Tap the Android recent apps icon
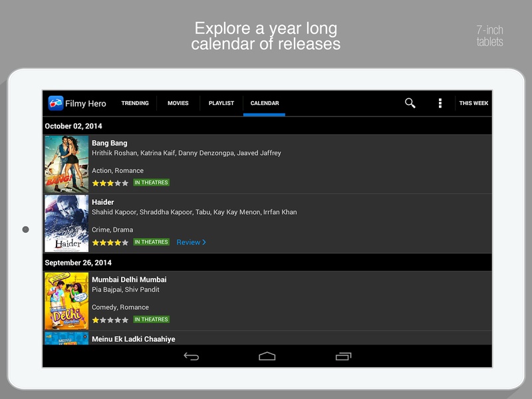The width and height of the screenshot is (532, 399). point(343,356)
